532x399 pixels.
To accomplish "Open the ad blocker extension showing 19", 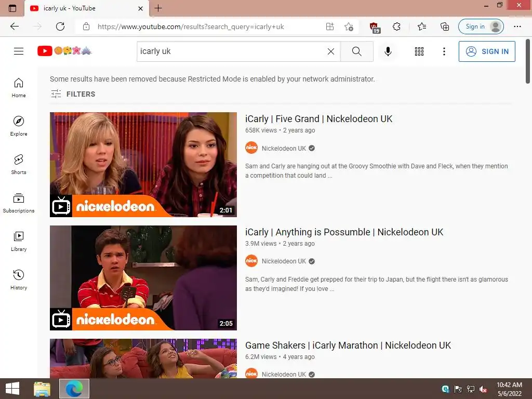I will coord(374,27).
